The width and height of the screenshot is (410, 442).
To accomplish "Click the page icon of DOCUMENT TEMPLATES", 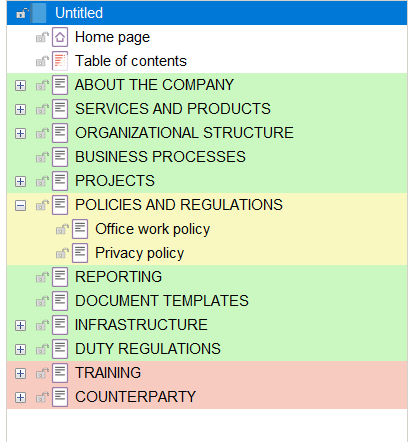I will click(60, 301).
